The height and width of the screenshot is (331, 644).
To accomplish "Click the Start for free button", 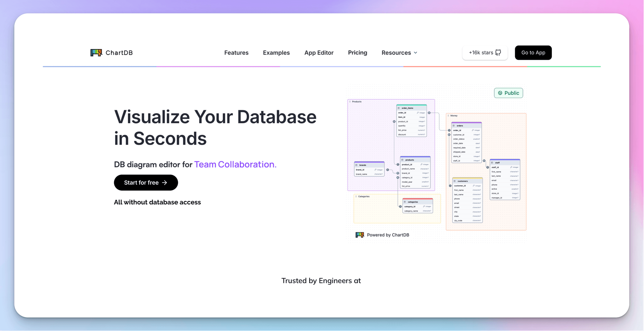I will click(146, 182).
